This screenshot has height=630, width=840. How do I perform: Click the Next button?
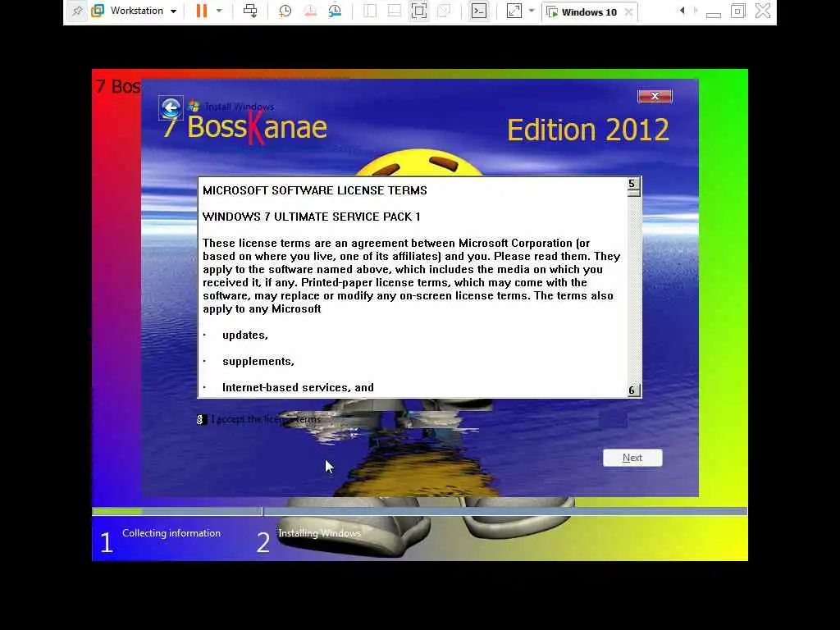pyautogui.click(x=632, y=458)
